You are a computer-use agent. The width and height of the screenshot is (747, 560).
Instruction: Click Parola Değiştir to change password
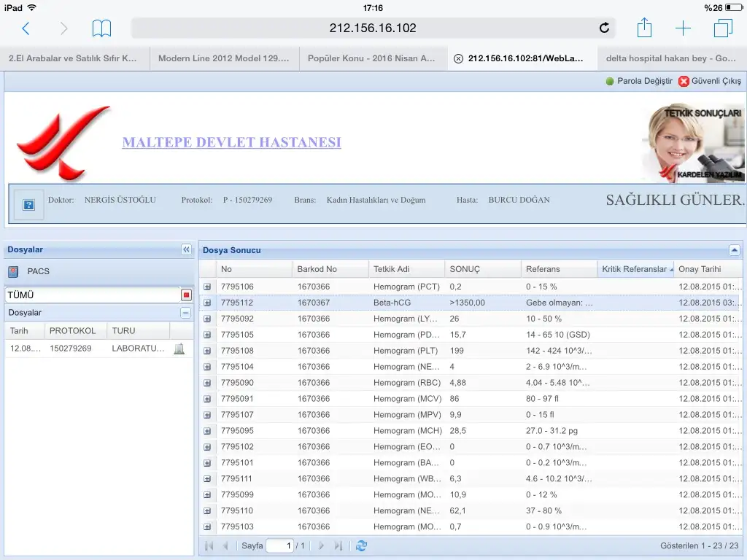pos(638,81)
